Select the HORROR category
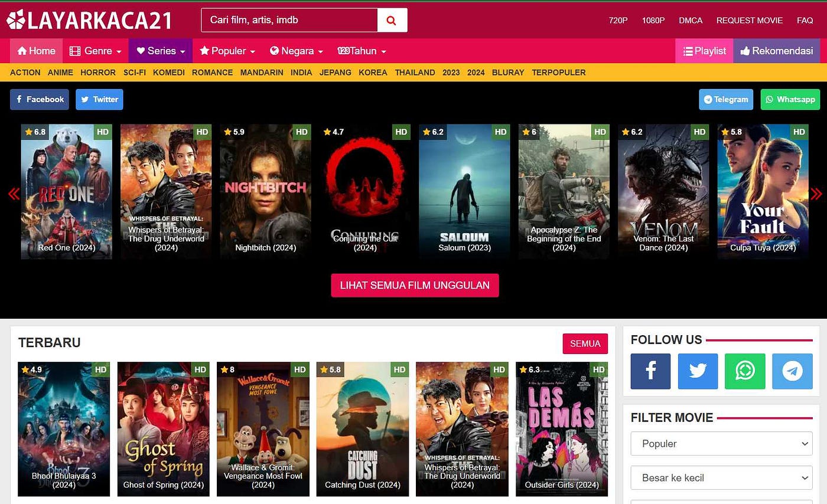 (x=98, y=73)
